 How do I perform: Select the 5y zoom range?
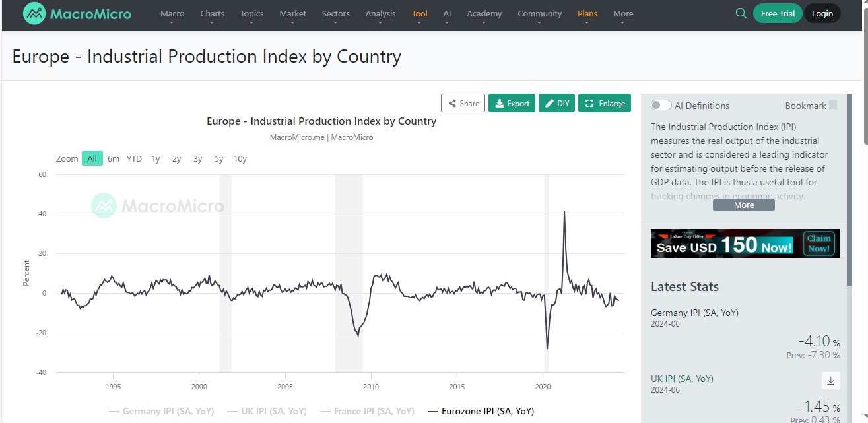point(218,159)
